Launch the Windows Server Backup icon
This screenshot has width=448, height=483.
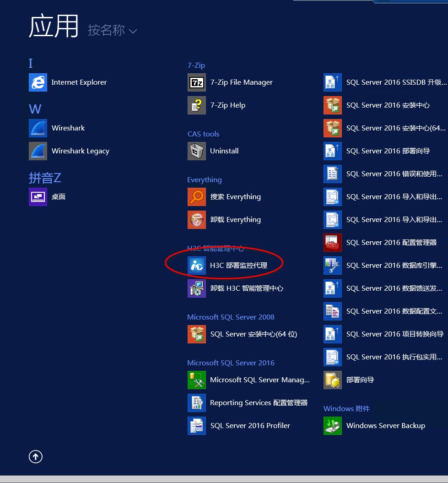pos(333,426)
